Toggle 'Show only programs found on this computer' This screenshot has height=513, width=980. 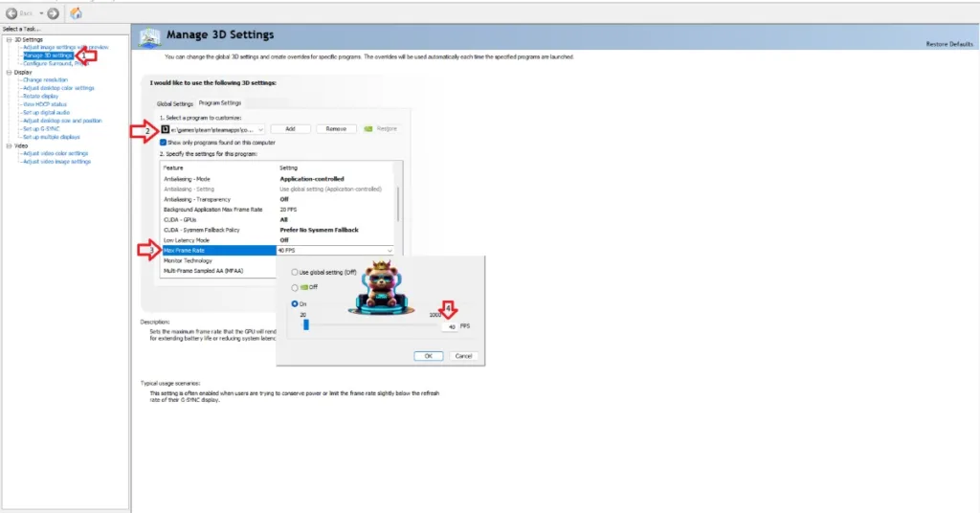(x=165, y=142)
